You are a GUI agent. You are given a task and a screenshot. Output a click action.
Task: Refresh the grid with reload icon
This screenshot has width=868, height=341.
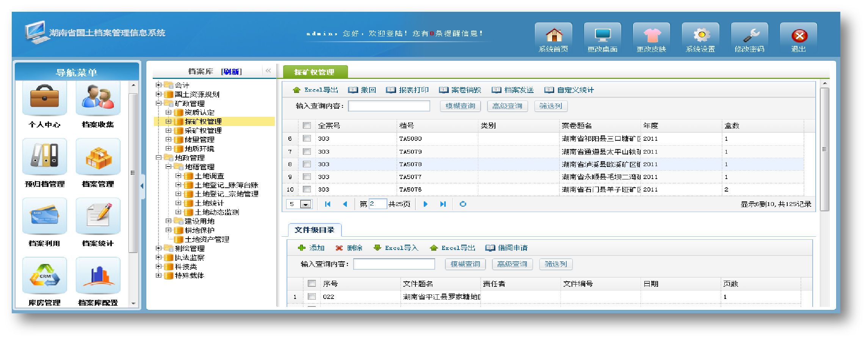click(463, 204)
